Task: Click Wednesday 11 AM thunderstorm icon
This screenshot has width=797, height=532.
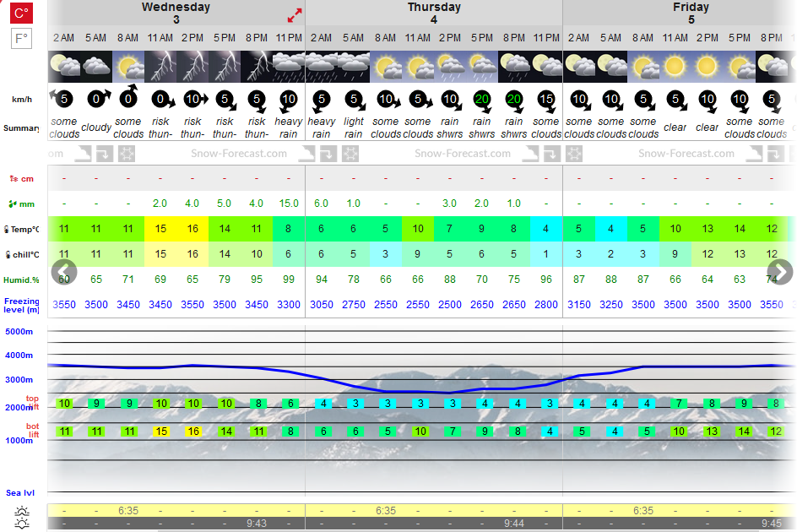Action: 160,67
